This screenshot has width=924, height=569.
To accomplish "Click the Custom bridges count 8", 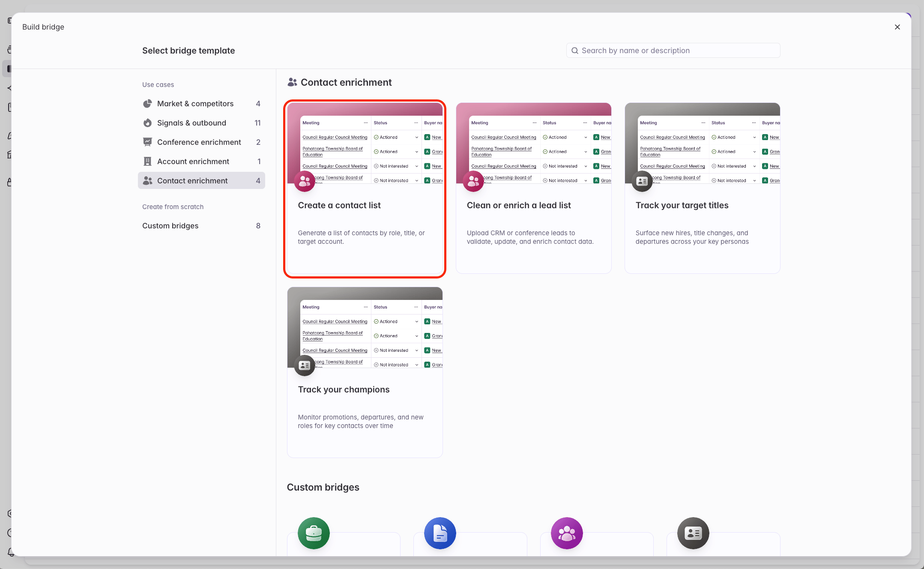I will click(x=258, y=226).
